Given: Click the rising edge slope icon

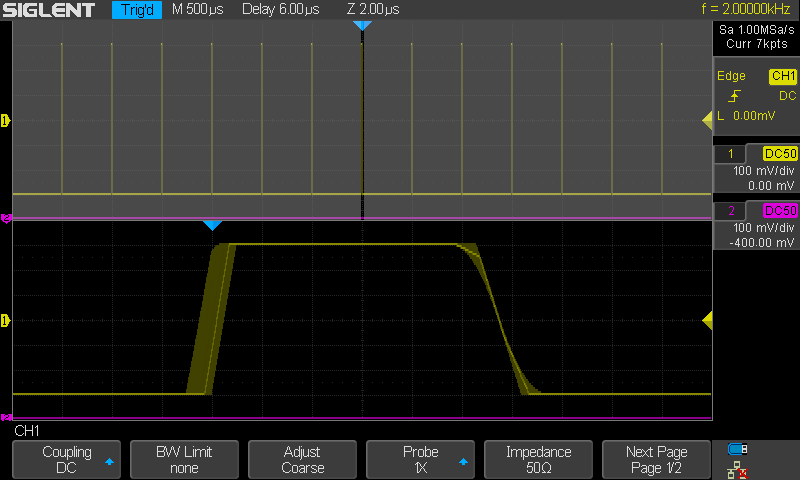Looking at the screenshot, I should pos(735,95).
